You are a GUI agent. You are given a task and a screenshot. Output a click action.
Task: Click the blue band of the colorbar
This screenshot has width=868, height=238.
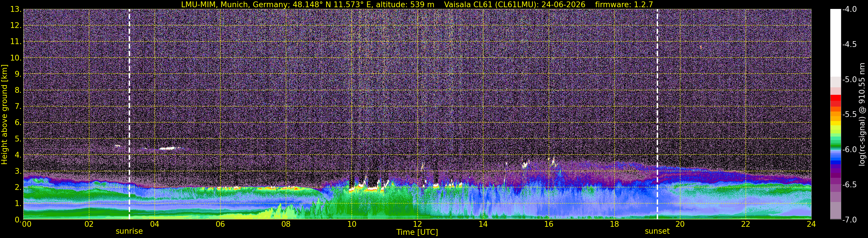[x=836, y=160]
